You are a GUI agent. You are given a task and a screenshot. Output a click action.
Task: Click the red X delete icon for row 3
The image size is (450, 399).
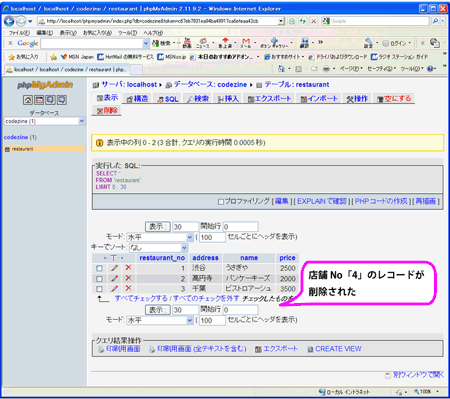coord(128,288)
